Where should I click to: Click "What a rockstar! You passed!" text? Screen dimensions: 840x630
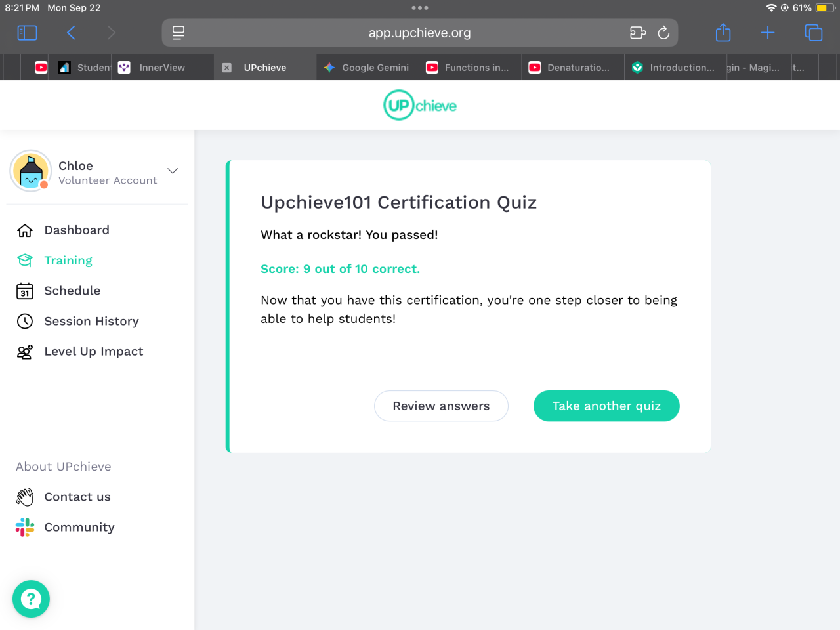coord(349,235)
